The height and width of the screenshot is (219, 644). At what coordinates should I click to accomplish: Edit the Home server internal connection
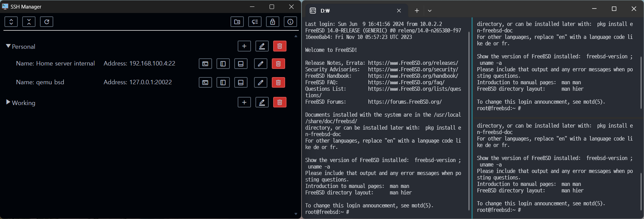pos(261,64)
